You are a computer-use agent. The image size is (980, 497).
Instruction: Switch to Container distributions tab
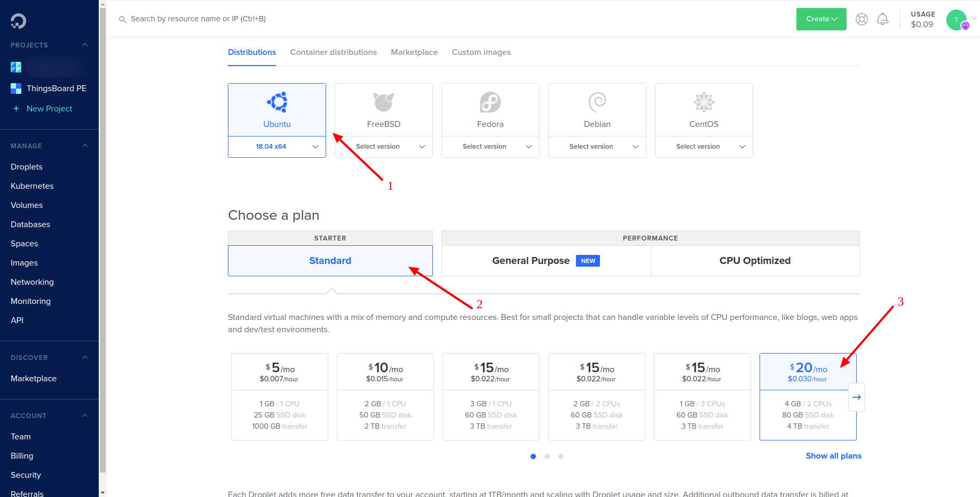[x=334, y=52]
